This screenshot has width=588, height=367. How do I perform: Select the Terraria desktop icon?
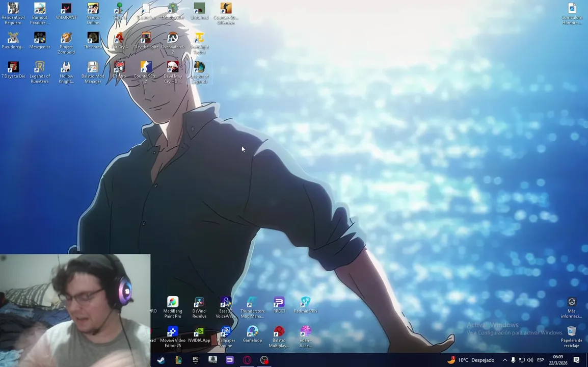pyautogui.click(x=120, y=11)
